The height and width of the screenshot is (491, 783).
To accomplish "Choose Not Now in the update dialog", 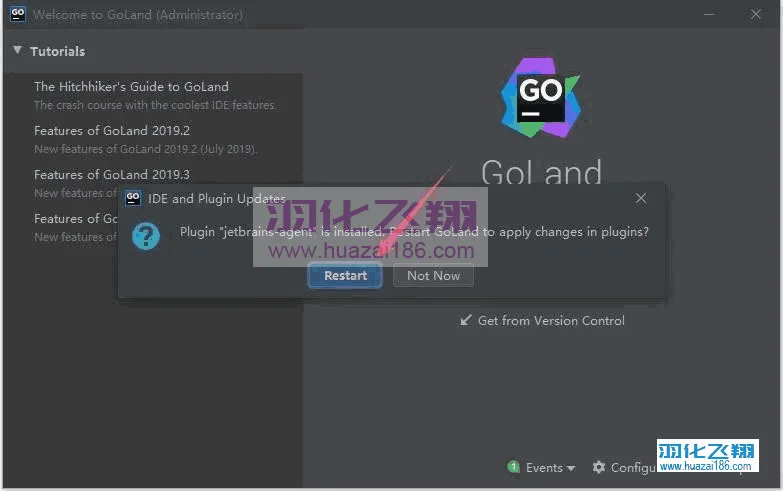I will pyautogui.click(x=433, y=276).
